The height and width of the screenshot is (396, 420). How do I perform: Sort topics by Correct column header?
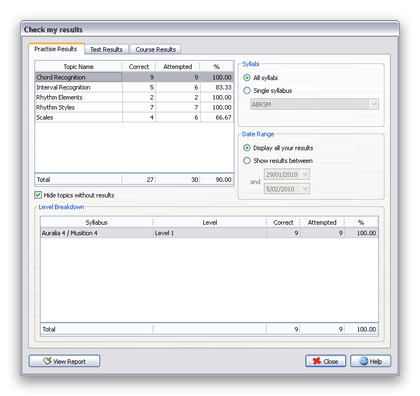coord(139,67)
